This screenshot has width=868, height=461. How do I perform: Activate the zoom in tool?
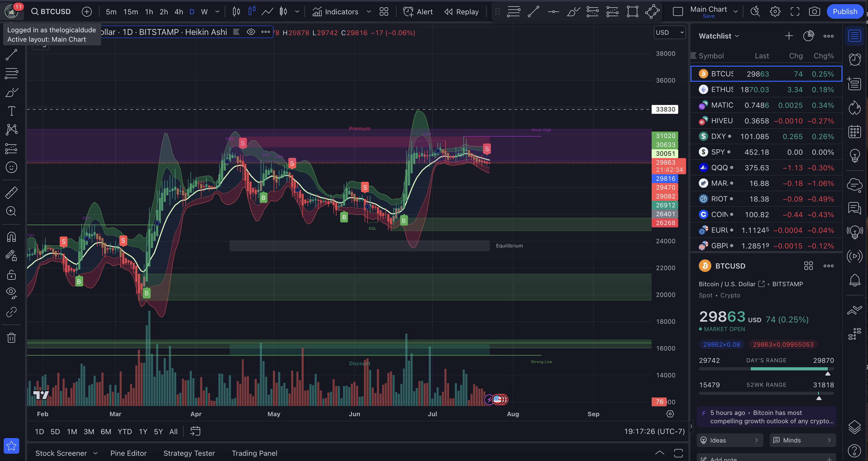coord(11,211)
